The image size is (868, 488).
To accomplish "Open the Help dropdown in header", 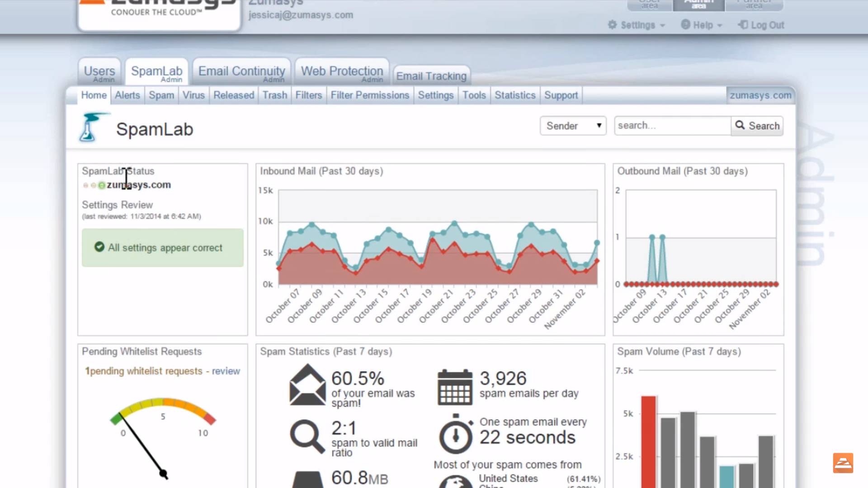I will 702,25.
